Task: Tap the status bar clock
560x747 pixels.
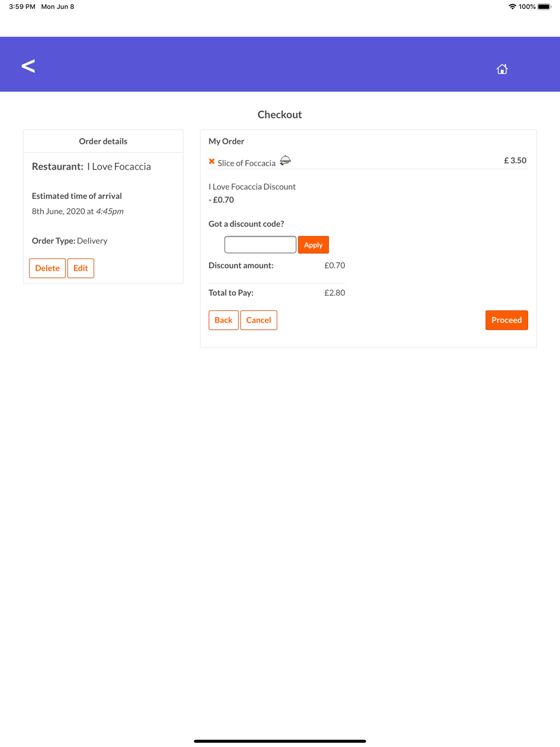Action: point(22,7)
